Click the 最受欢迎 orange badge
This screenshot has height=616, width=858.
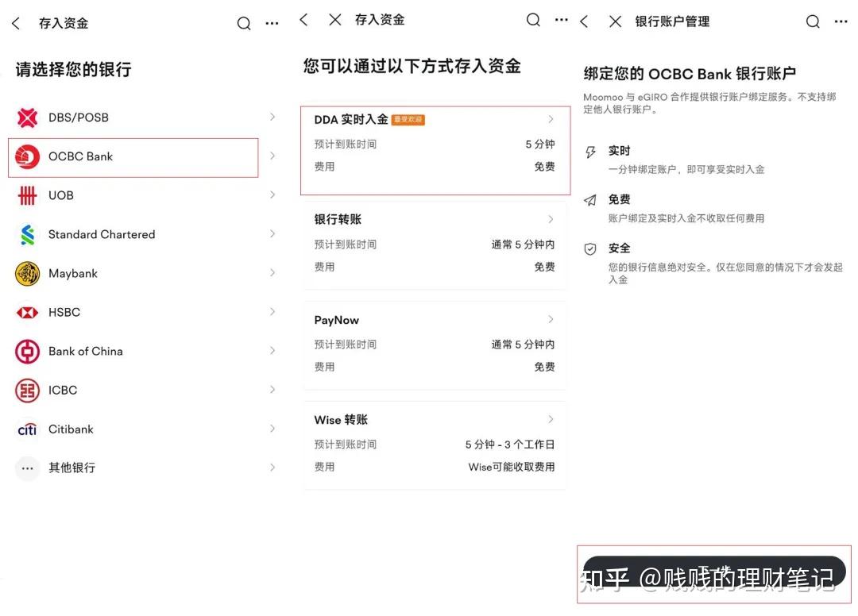(408, 119)
